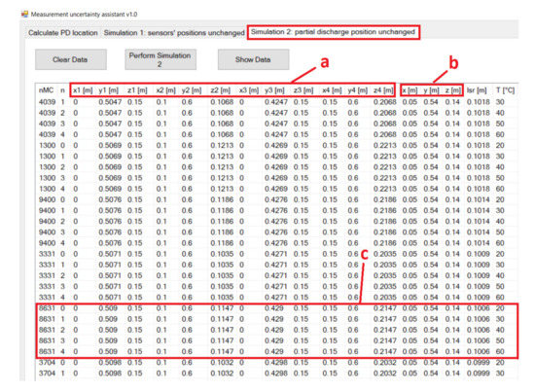Click y3 value 0.4276 in 9400 n=3 row

pyautogui.click(x=276, y=232)
